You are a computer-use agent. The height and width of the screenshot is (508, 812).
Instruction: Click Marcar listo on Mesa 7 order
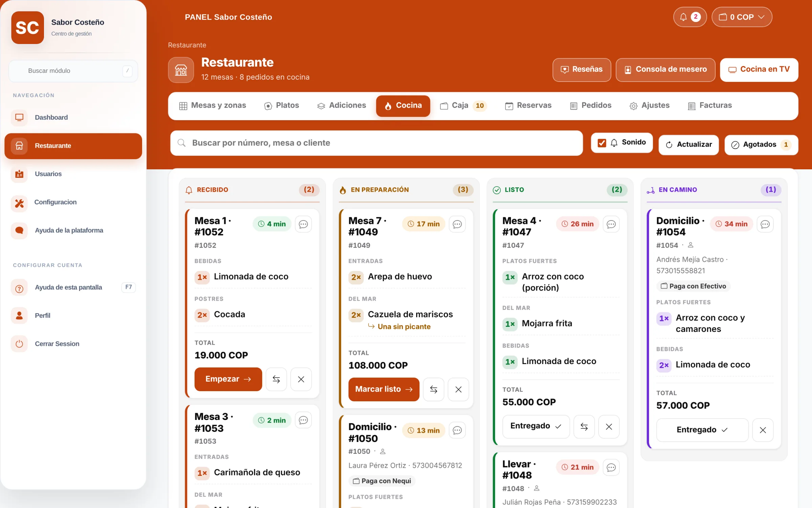click(x=384, y=389)
